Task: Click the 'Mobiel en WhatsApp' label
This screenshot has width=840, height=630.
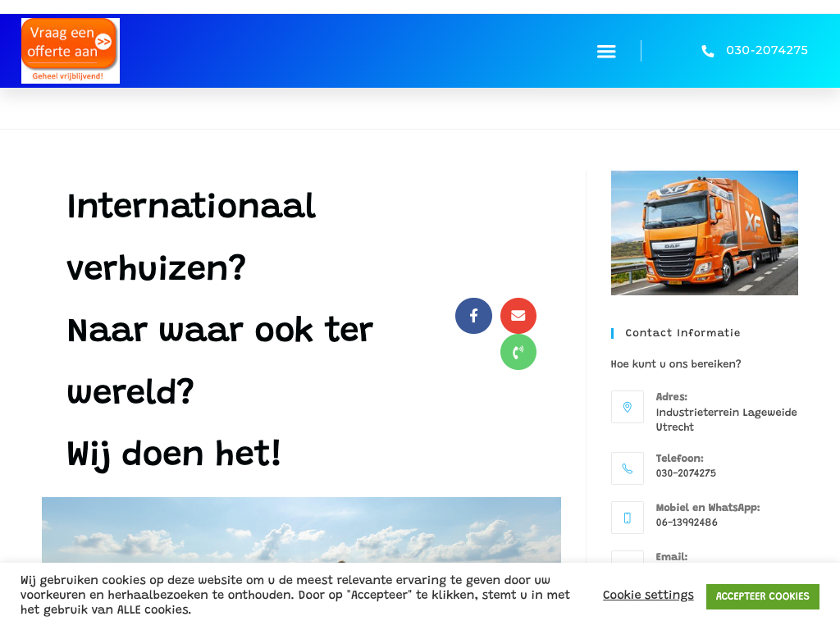Action: (707, 508)
